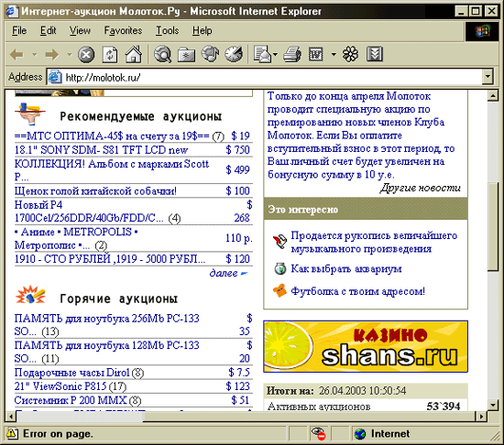Open the Favorites menu

coord(123,30)
